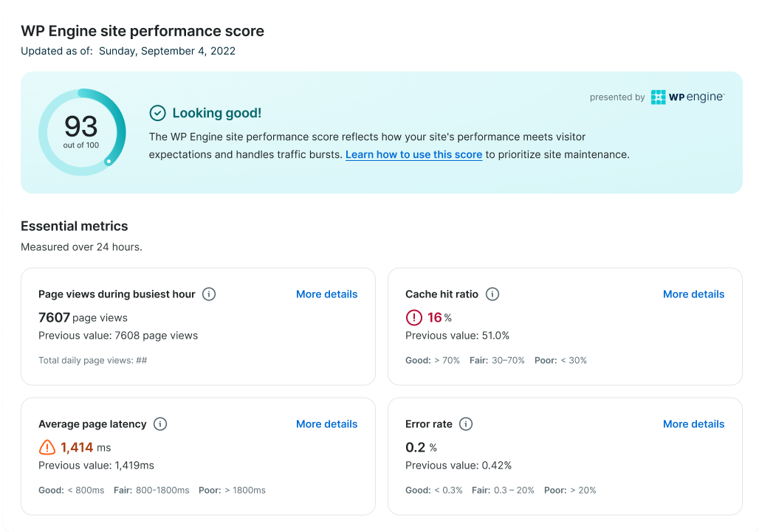Click orange warning triangle beside 1,414 ms
Image resolution: width=759 pixels, height=532 pixels.
[x=47, y=447]
